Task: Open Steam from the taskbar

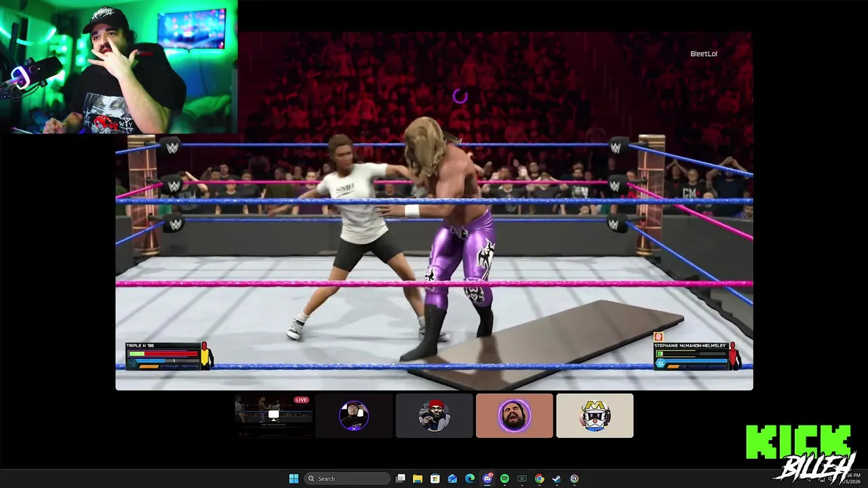Action: coord(557,479)
